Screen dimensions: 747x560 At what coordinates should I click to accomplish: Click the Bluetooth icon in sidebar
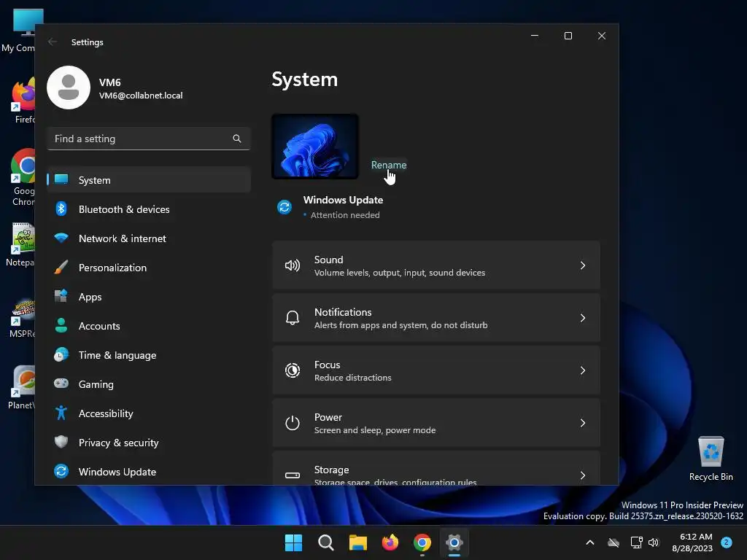[x=61, y=209]
